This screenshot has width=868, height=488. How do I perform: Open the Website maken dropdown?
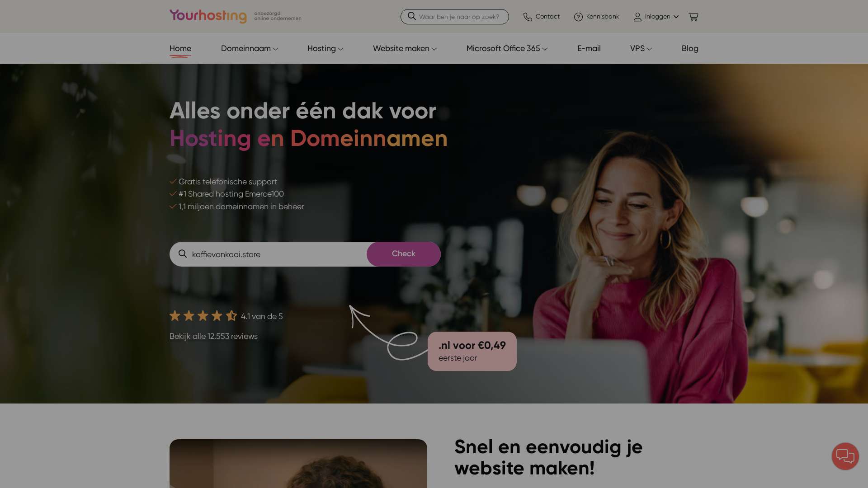[405, 48]
